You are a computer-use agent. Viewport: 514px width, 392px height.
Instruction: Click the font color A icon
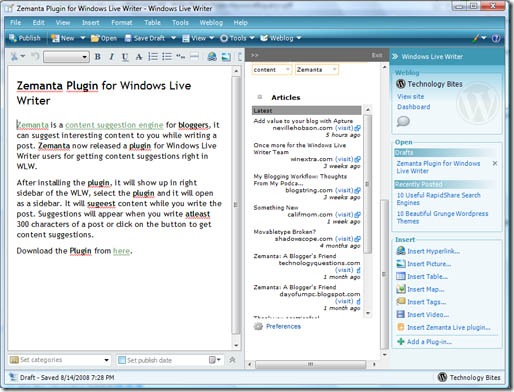139,57
